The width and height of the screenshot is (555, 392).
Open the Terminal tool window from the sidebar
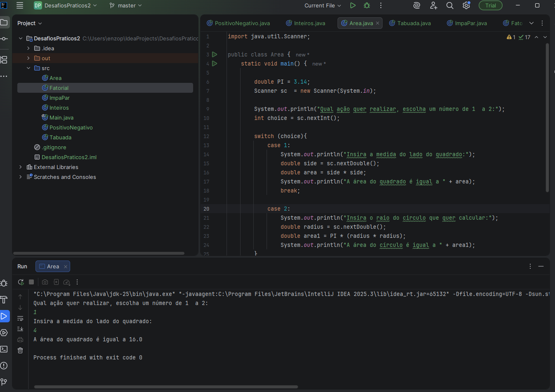click(4, 349)
